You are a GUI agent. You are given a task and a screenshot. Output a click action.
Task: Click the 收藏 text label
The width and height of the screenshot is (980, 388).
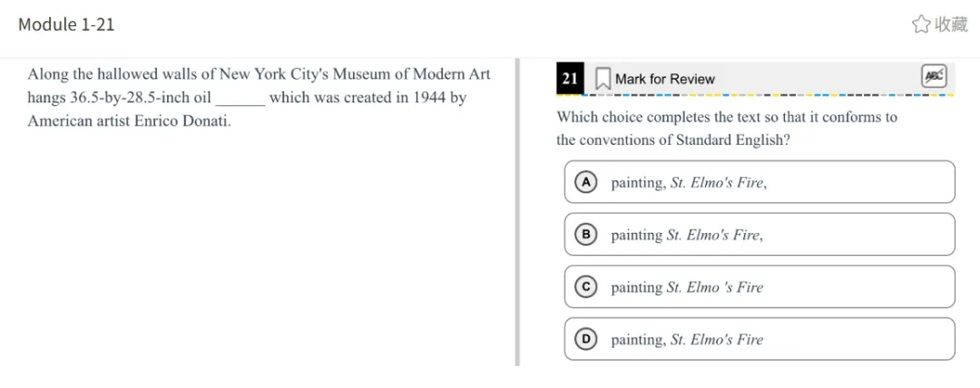(x=951, y=24)
